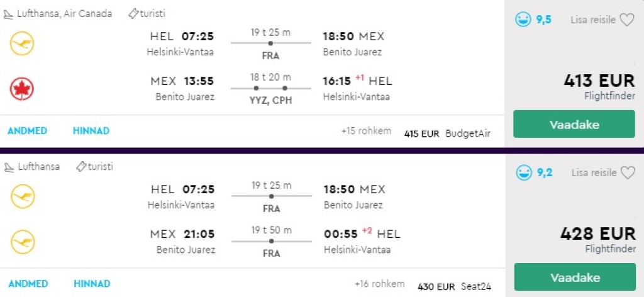Toggle the favorite heart for the 413 EUR flight
The height and width of the screenshot is (297, 644).
click(627, 20)
